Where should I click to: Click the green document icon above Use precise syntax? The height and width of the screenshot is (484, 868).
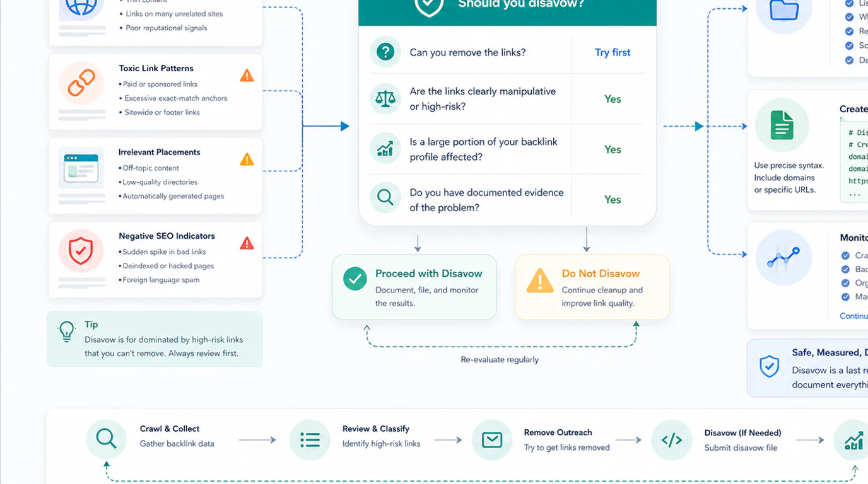click(782, 125)
